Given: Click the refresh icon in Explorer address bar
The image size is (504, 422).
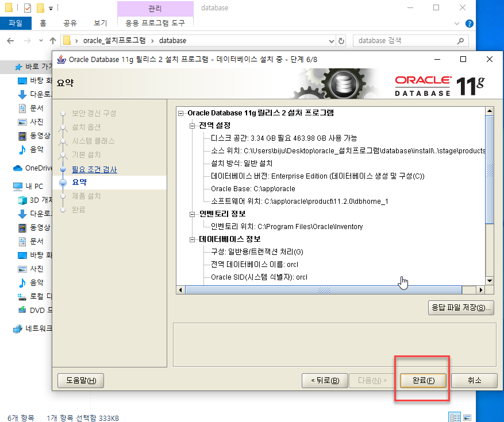Looking at the screenshot, I should point(341,41).
